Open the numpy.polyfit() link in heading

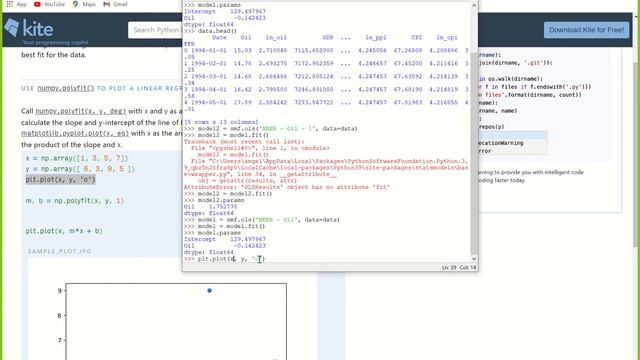click(66, 88)
